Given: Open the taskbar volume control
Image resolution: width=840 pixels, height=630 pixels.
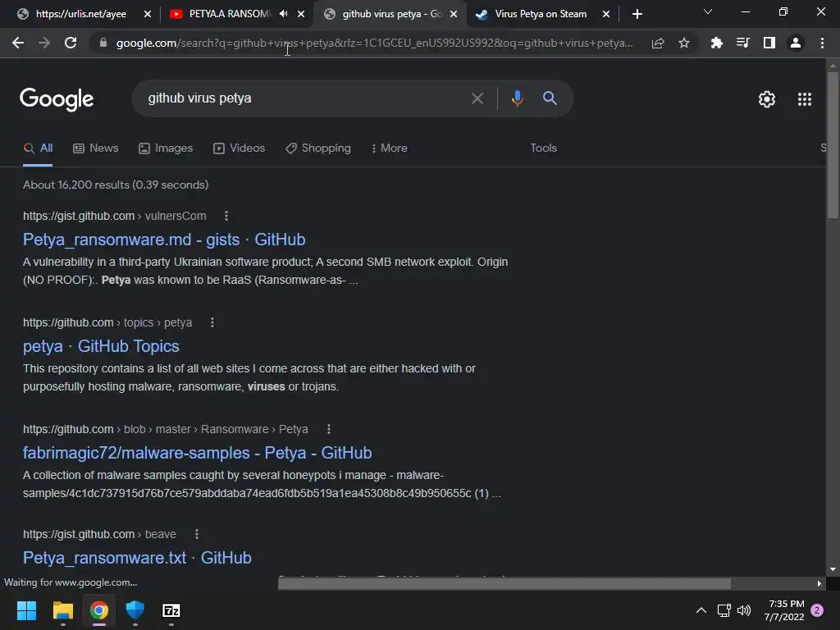Looking at the screenshot, I should 744,610.
